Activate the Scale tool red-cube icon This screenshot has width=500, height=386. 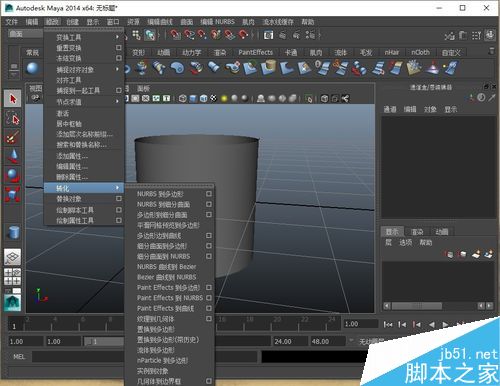pos(13,194)
